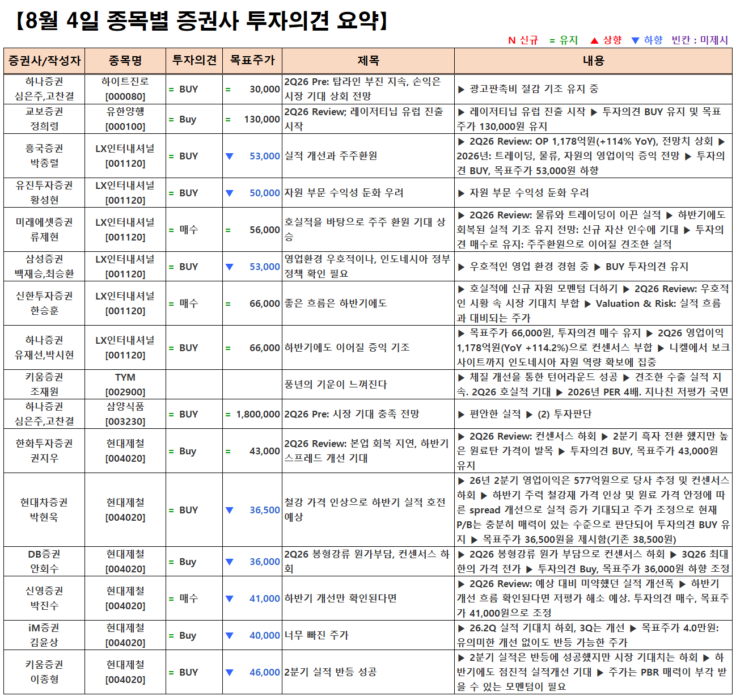The image size is (736, 700).
Task: Select the lowered target price '41,000'
Action: pos(265,598)
